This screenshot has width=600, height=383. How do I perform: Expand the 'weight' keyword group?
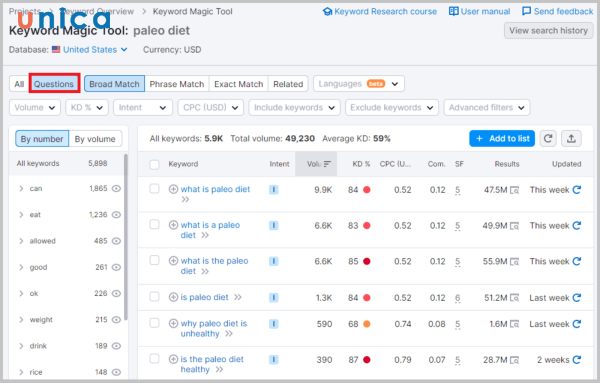[x=21, y=319]
